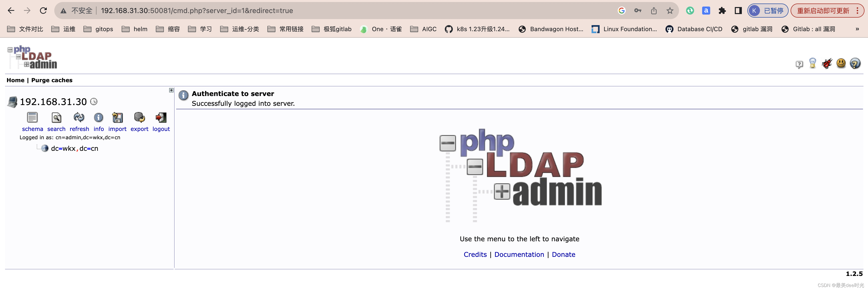Click the 重新启动即可更新 update button
Image resolution: width=868 pixels, height=290 pixels.
click(x=827, y=11)
